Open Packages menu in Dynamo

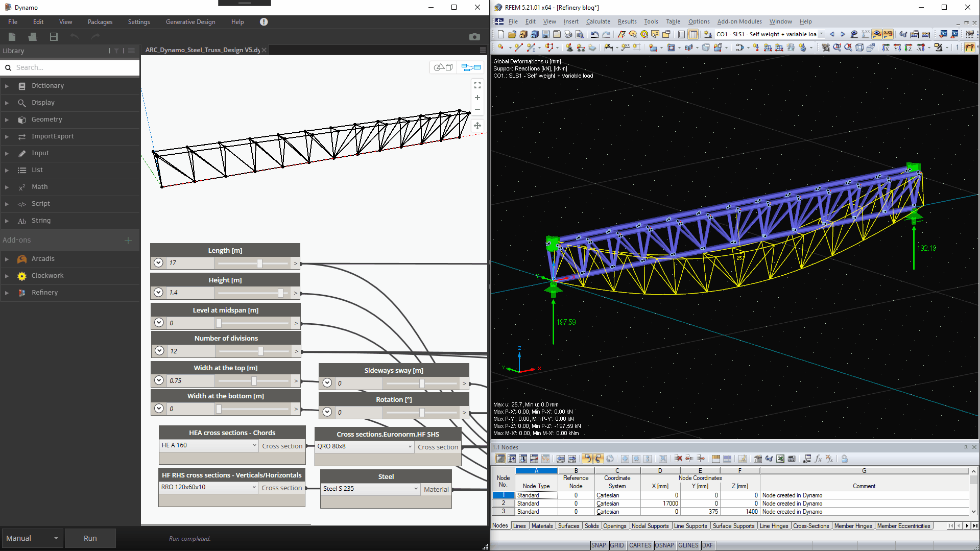pos(100,22)
